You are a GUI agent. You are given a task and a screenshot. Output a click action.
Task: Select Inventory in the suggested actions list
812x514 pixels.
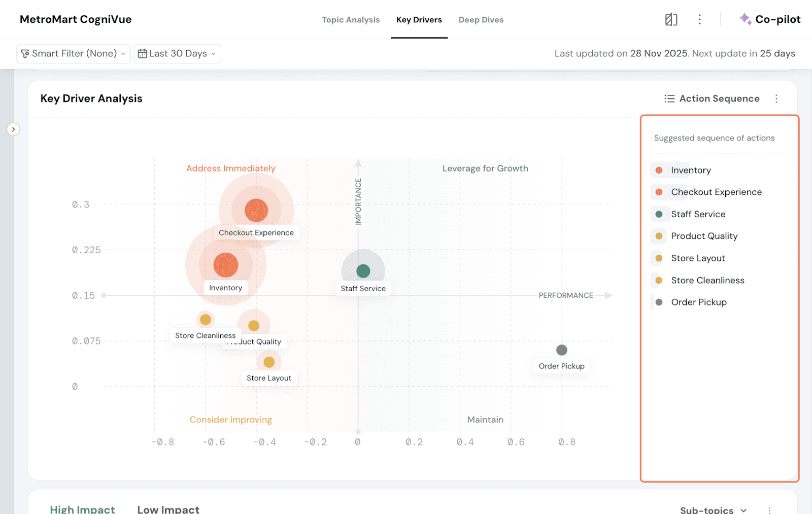click(691, 170)
